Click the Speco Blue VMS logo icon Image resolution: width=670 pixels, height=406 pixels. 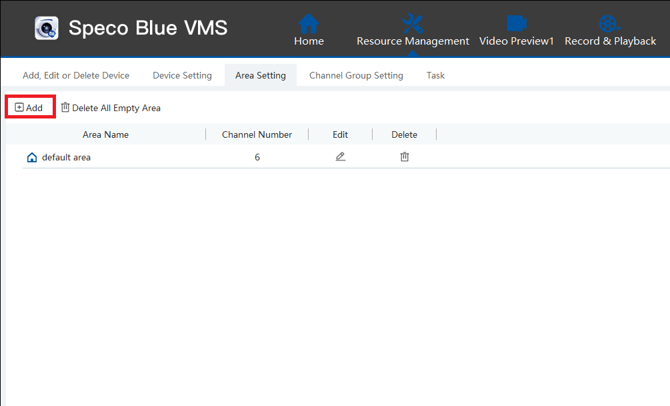(x=46, y=28)
